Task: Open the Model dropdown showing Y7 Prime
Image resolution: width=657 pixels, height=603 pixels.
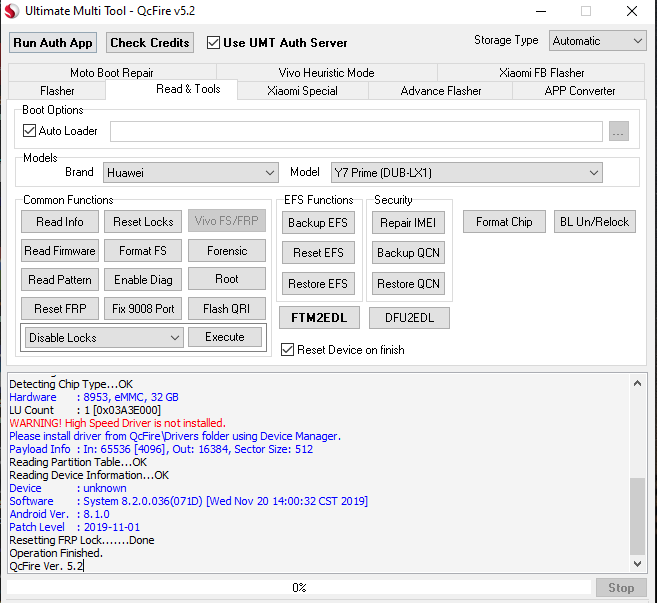Action: pos(466,173)
